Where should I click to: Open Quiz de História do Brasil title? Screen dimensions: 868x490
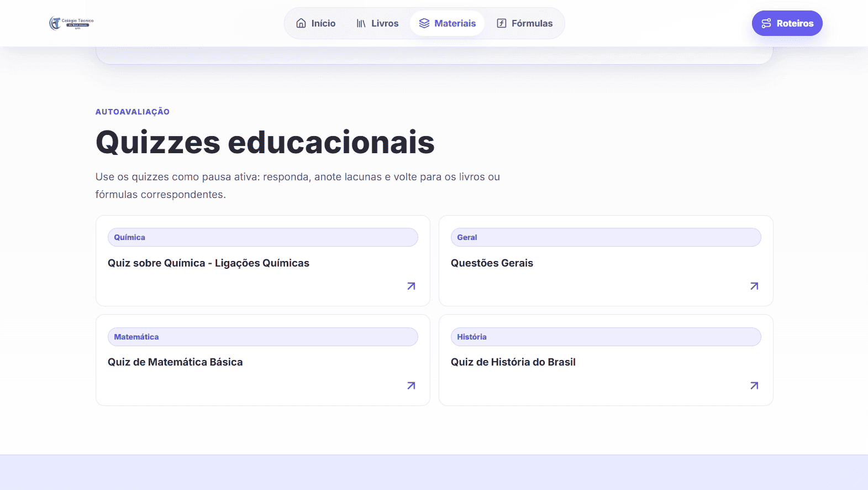pyautogui.click(x=513, y=362)
